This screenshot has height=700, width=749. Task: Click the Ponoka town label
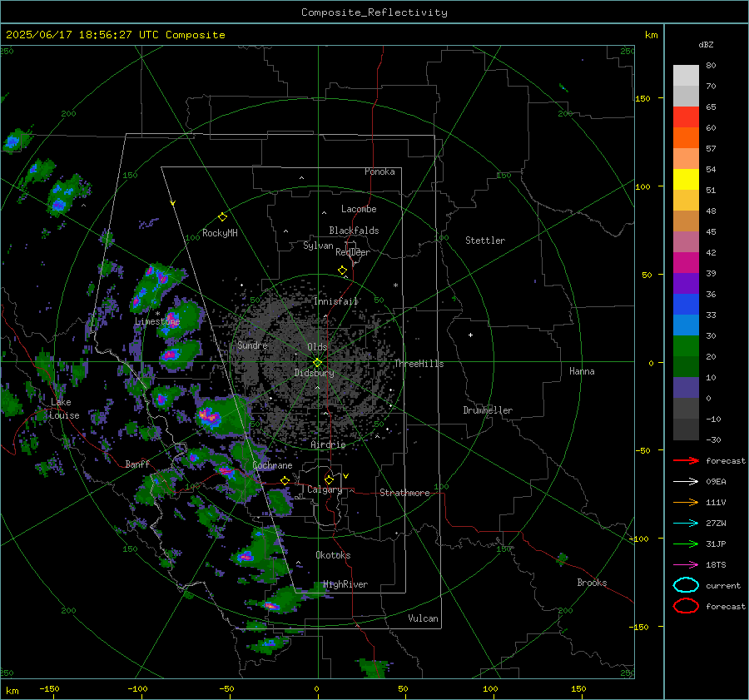click(x=379, y=171)
